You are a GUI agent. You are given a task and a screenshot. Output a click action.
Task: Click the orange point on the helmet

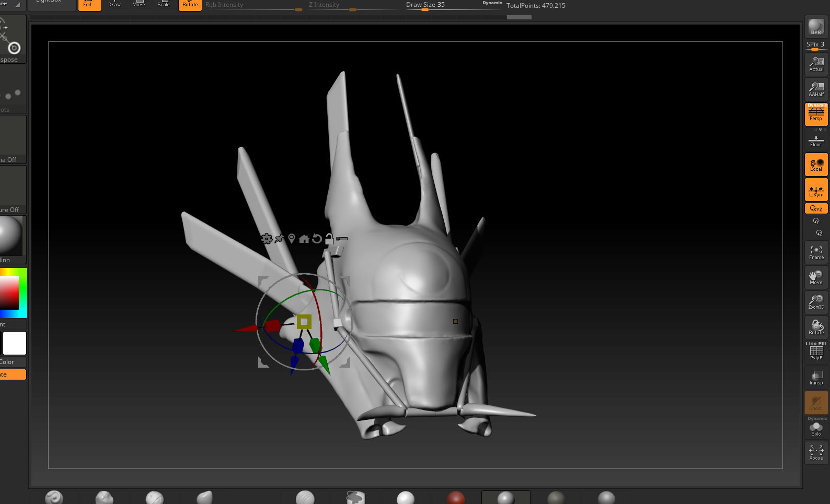coord(455,321)
